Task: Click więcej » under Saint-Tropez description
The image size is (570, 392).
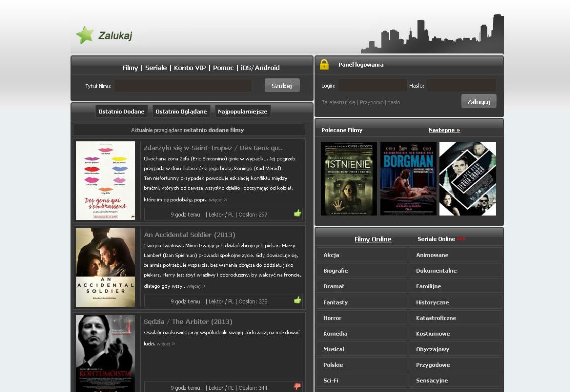Action: [x=218, y=200]
